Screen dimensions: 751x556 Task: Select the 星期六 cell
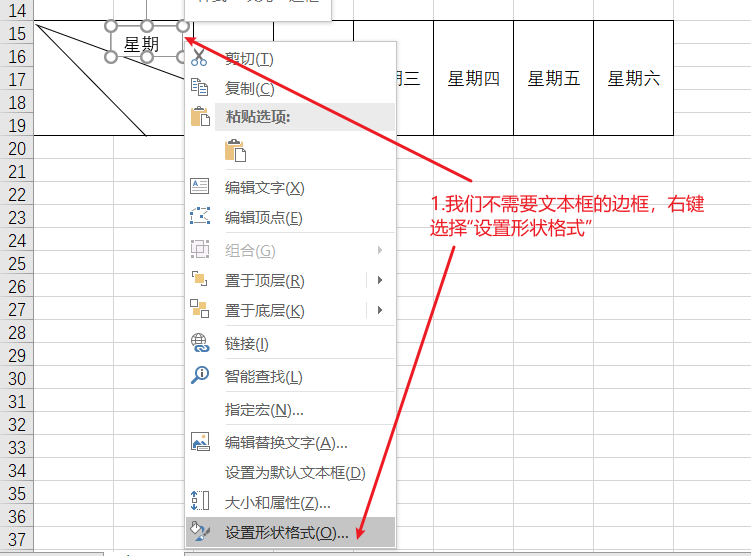click(633, 78)
